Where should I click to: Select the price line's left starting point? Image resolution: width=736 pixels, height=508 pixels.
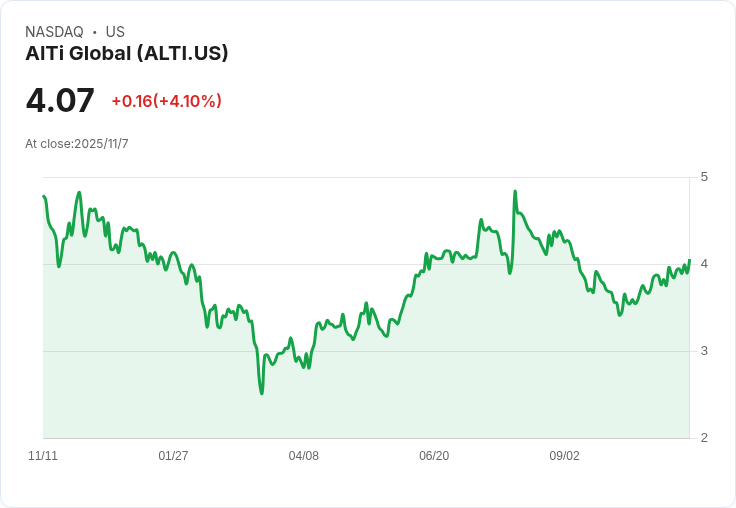(44, 196)
